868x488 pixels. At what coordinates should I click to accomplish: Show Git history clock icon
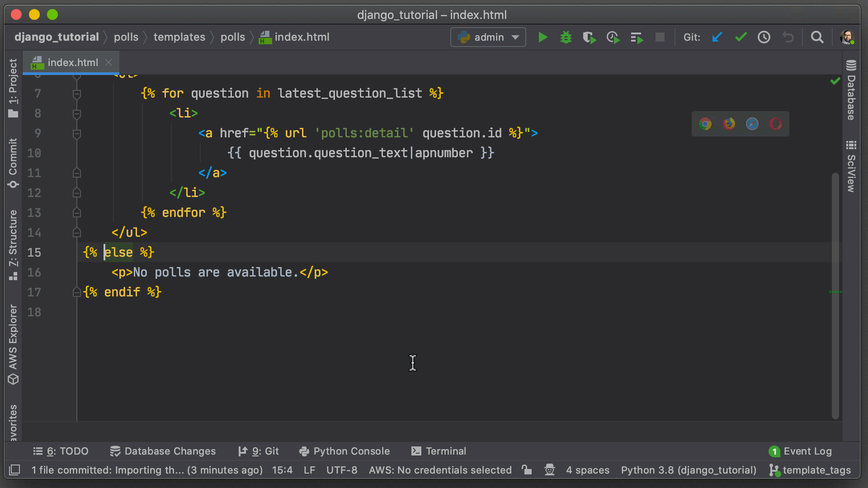coord(764,37)
